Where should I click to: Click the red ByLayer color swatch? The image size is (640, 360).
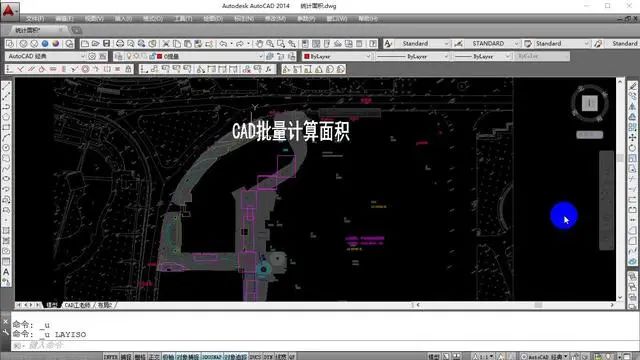(307, 56)
